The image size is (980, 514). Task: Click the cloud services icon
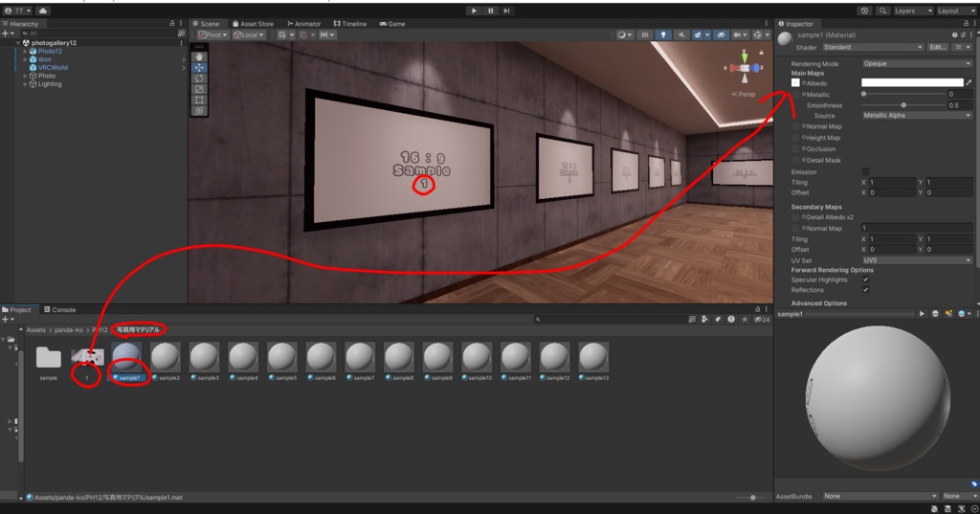(x=42, y=11)
